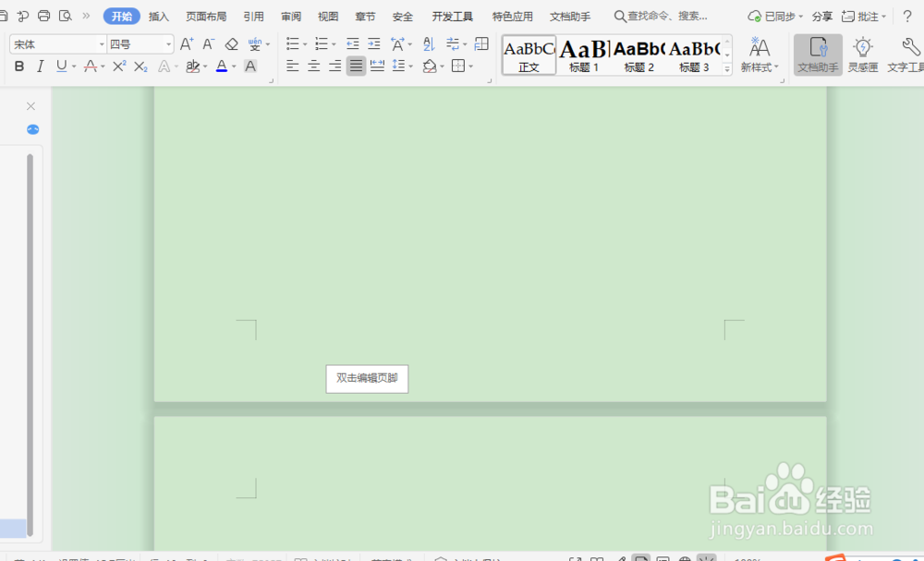
Task: Toggle bold formatting
Action: pos(19,66)
